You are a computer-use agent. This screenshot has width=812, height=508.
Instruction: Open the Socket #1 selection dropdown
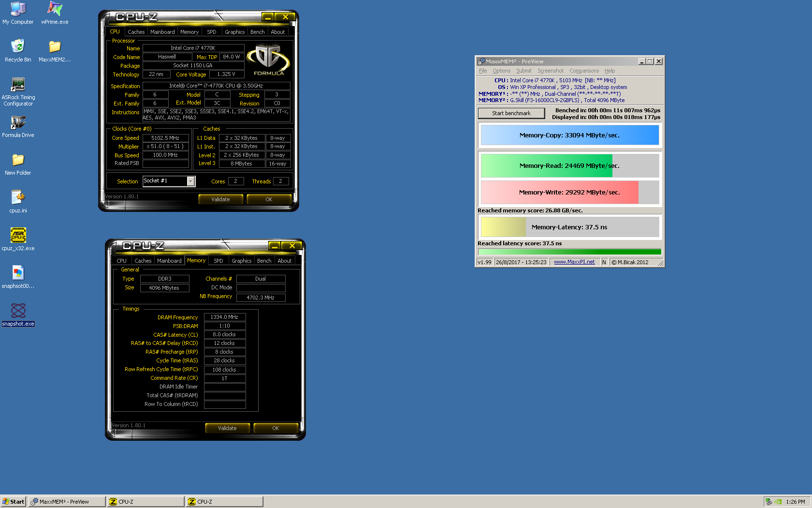point(191,181)
